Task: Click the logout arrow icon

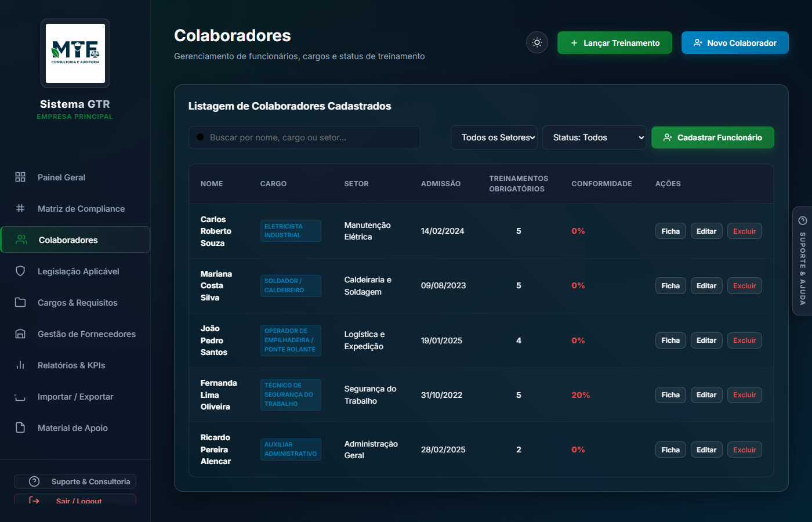Action: (34, 501)
